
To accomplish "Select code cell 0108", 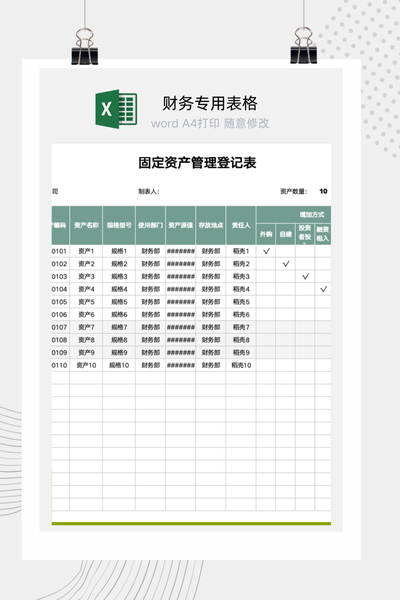I will pos(59,340).
